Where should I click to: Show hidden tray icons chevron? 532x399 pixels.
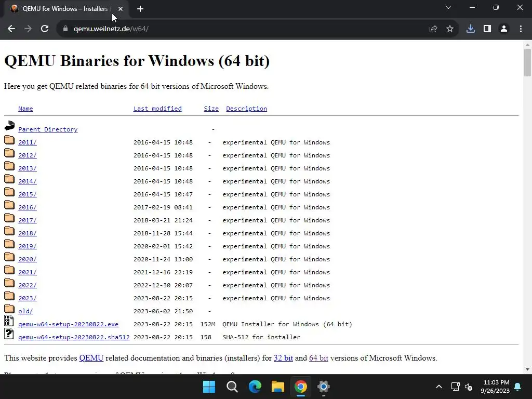pyautogui.click(x=438, y=387)
